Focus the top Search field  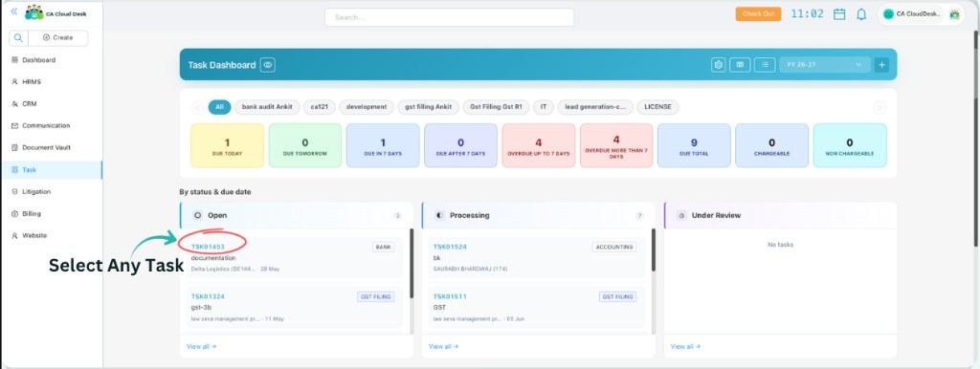point(450,17)
